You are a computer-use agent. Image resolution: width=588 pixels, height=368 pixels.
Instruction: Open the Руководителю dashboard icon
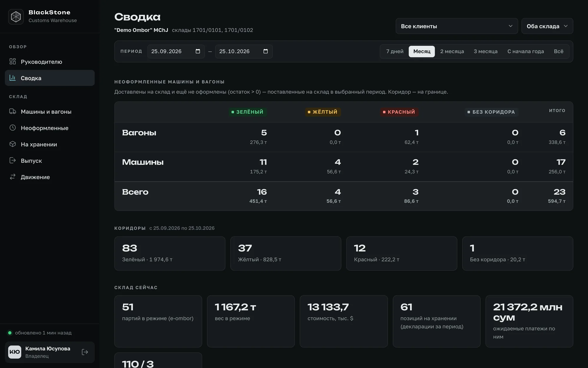click(13, 62)
